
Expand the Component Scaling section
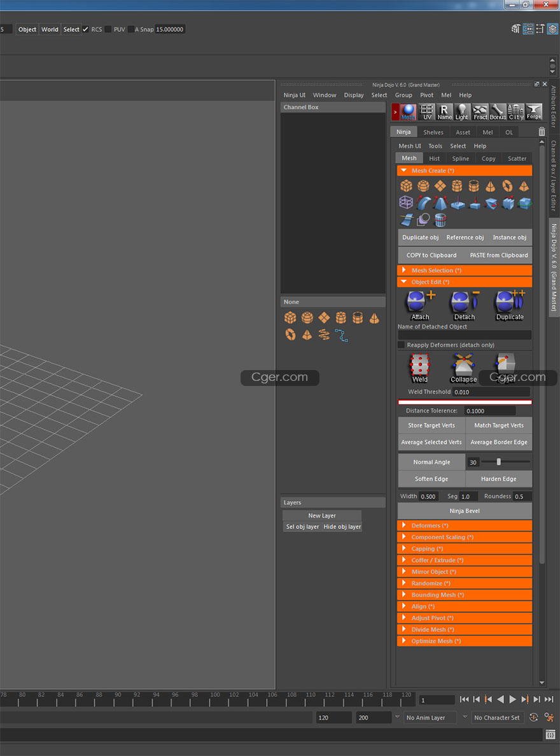click(465, 537)
